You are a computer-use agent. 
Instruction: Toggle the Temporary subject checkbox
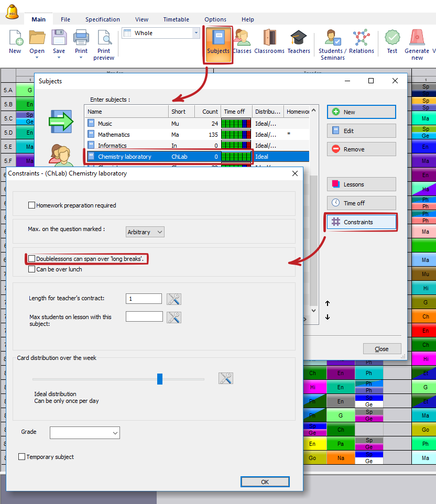click(x=22, y=457)
